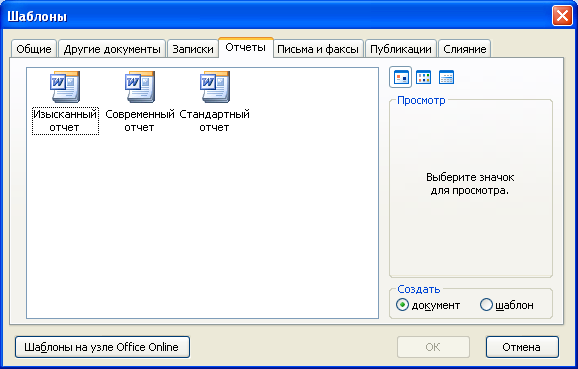The image size is (578, 369).
Task: Click the Стандартный отчет label text
Action: coord(215,121)
